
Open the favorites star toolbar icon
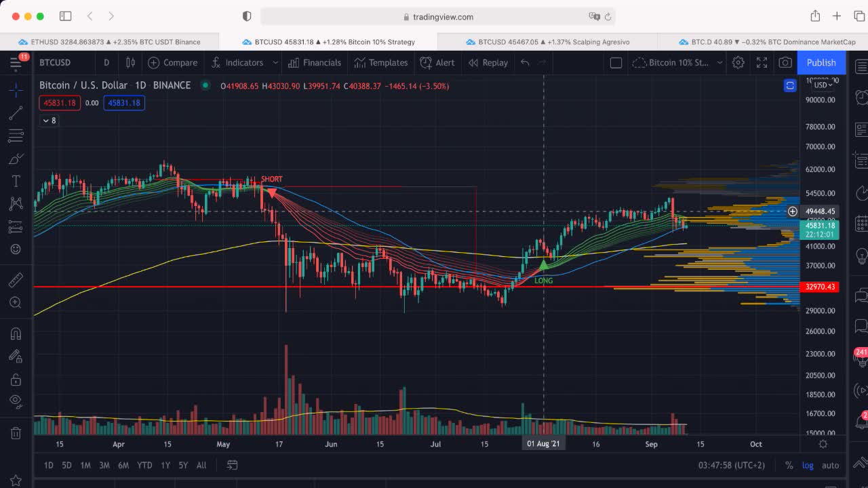click(x=16, y=480)
